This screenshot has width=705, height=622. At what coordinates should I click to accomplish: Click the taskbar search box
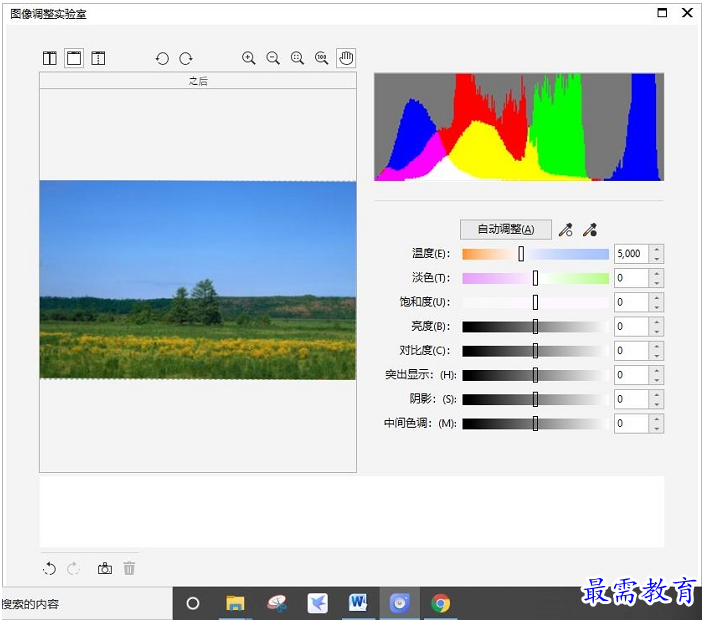click(86, 604)
